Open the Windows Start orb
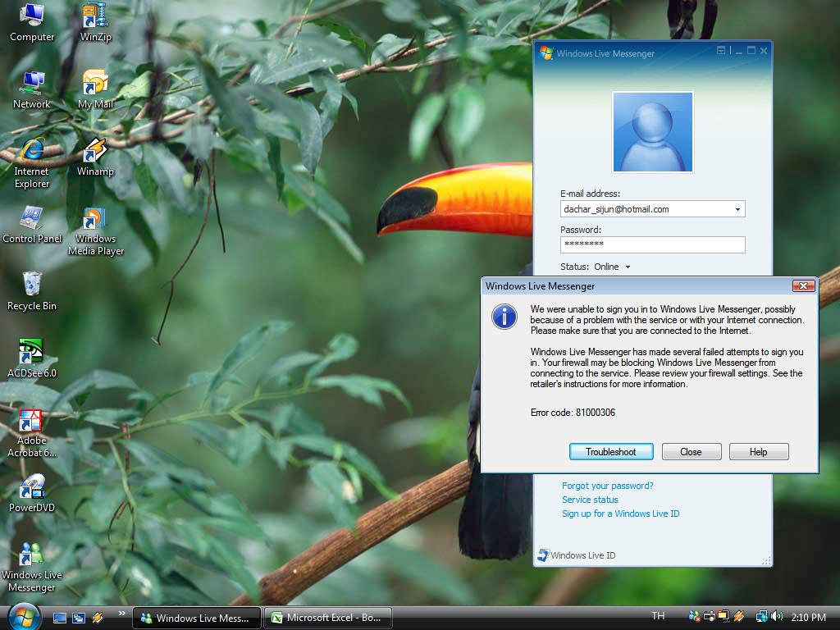 (x=24, y=617)
